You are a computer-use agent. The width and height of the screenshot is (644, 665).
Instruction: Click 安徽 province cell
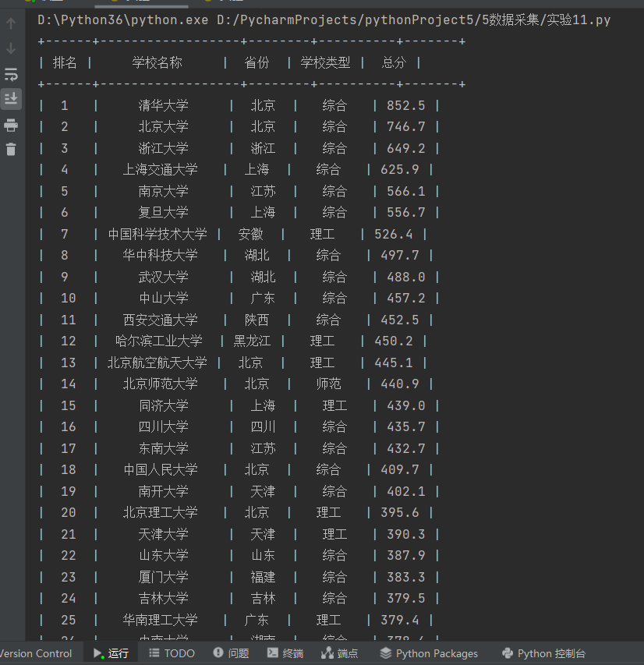[x=251, y=234]
